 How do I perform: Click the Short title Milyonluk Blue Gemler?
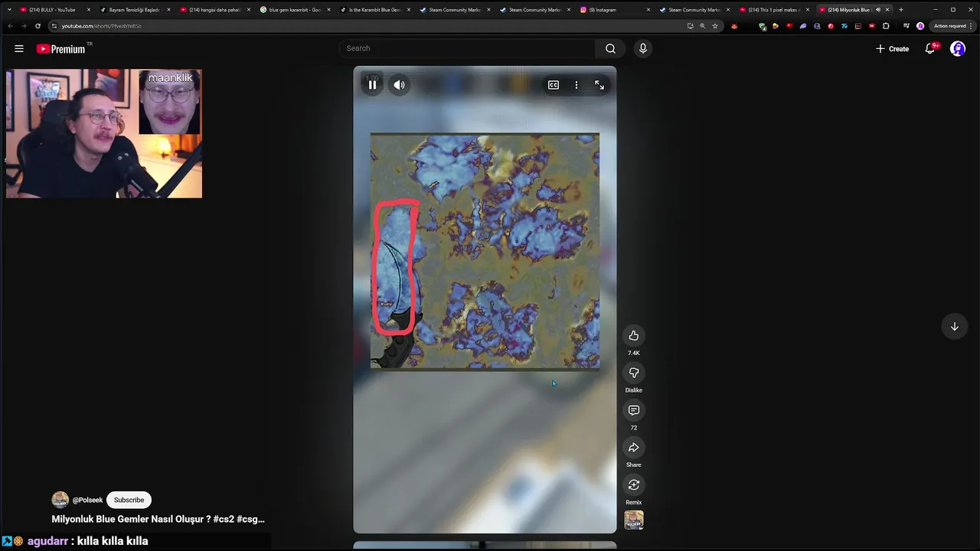click(158, 519)
